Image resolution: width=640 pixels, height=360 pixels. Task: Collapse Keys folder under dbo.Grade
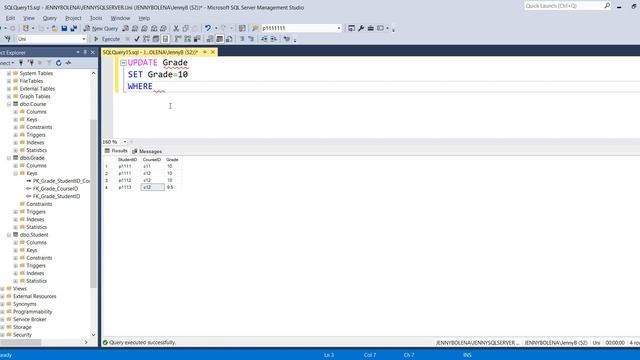coord(15,173)
